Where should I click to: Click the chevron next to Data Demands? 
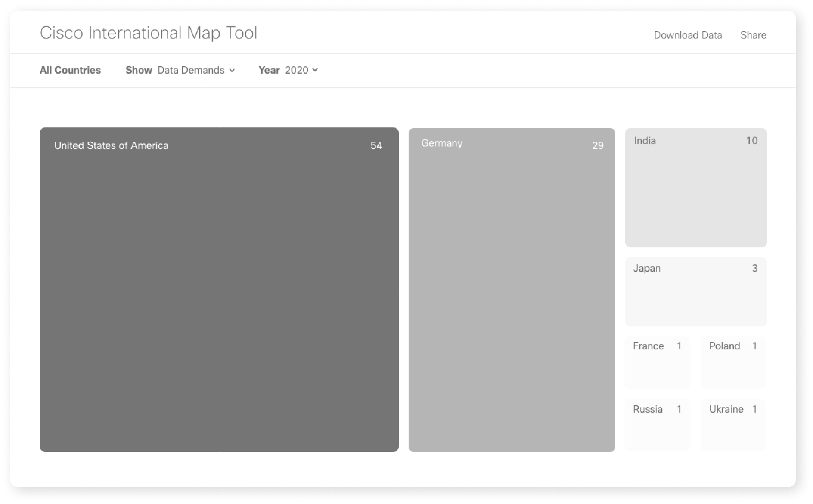[x=232, y=71]
